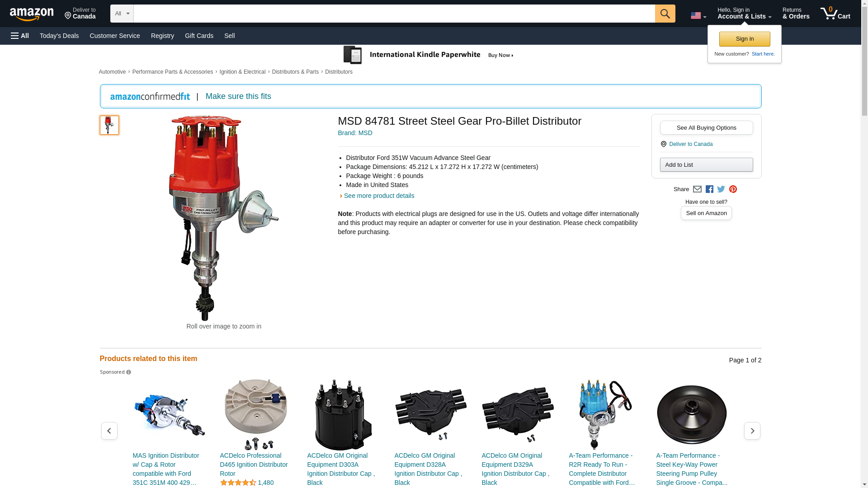Click the yellow Sign in button
Image resolution: width=868 pixels, height=488 pixels.
click(745, 39)
